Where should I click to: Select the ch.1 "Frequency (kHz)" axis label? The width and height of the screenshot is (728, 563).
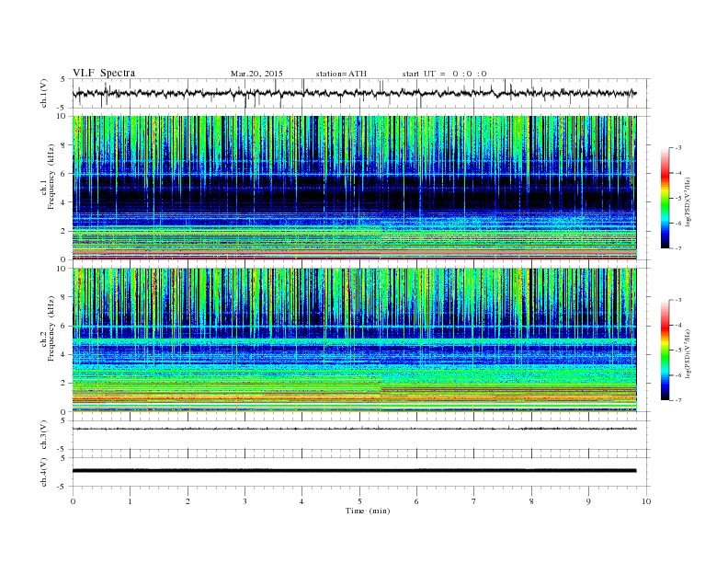click(x=51, y=177)
